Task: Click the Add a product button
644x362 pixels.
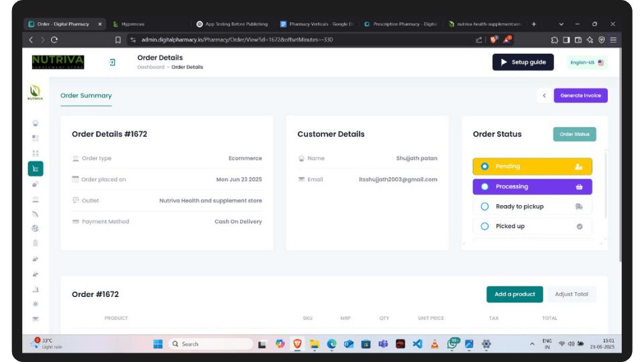Action: pos(515,294)
